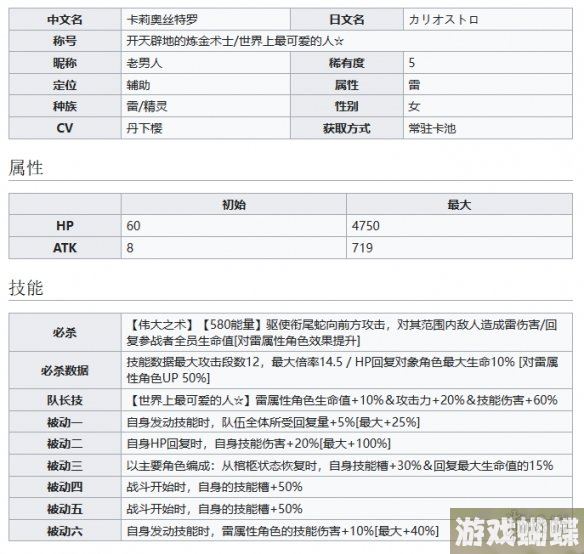Viewport: 584px width, 554px height.
Task: Click the 必杀数据 row label
Action: tap(65, 370)
